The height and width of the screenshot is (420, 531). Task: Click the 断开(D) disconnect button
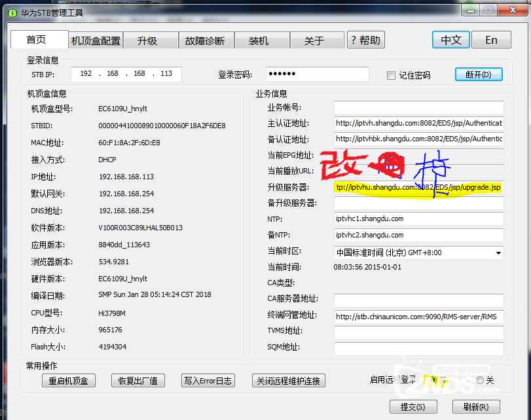(479, 75)
